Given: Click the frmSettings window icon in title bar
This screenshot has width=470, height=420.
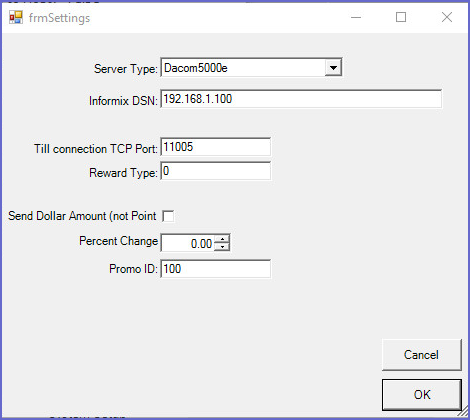Looking at the screenshot, I should (x=16, y=17).
